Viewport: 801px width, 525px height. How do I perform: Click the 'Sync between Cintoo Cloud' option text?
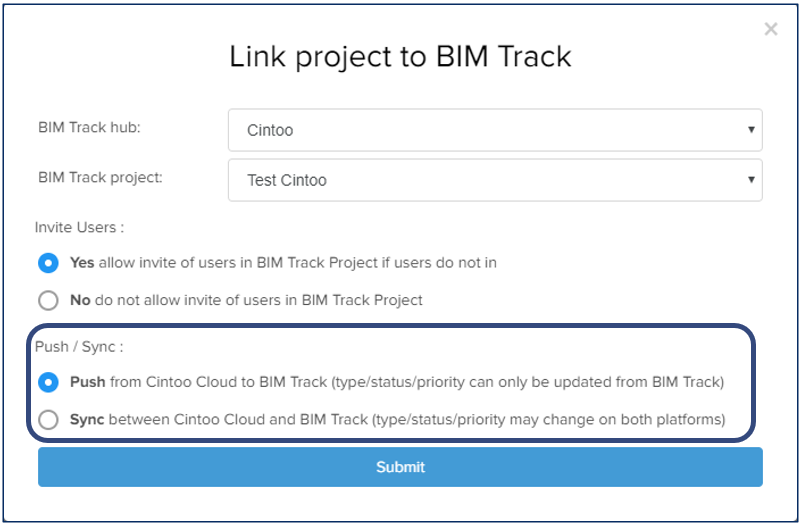397,420
